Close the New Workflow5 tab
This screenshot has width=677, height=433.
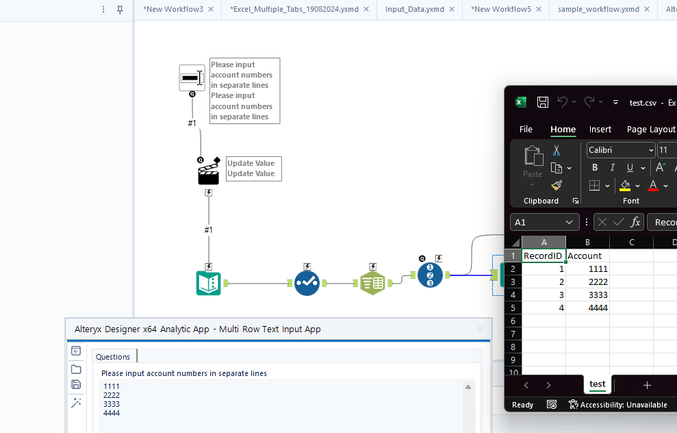(x=538, y=9)
